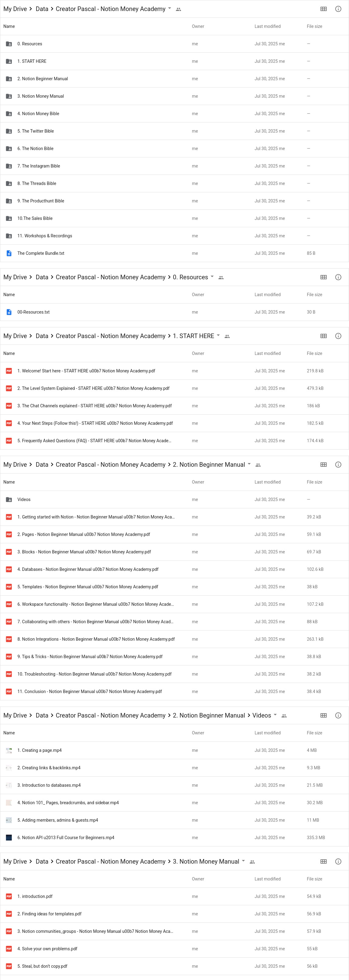
Task: Open 4. Solve your own problems.pdf
Action: (x=47, y=949)
